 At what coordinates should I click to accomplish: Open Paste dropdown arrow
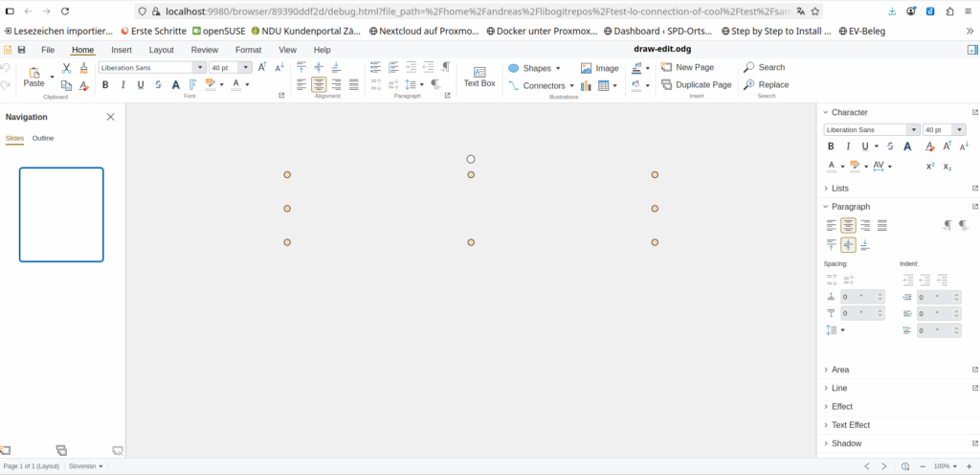click(x=52, y=77)
